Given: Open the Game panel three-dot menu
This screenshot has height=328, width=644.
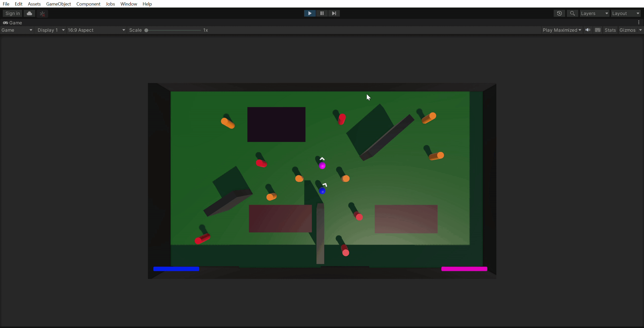Looking at the screenshot, I should 639,23.
